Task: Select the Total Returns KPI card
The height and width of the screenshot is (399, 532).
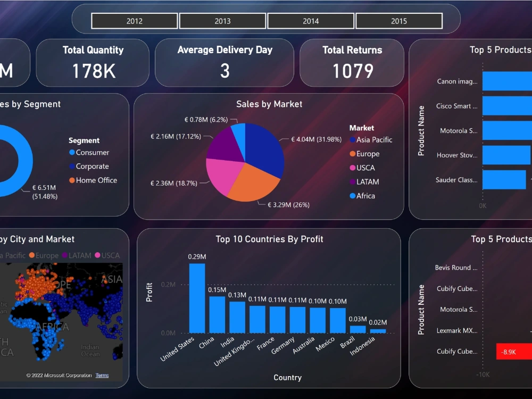Action: (352, 63)
